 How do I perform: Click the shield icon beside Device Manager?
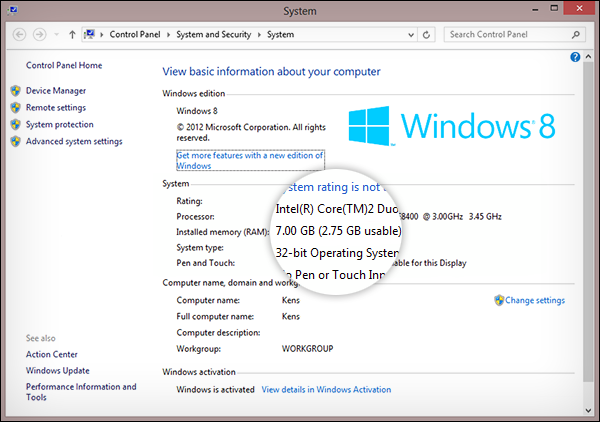click(x=16, y=91)
